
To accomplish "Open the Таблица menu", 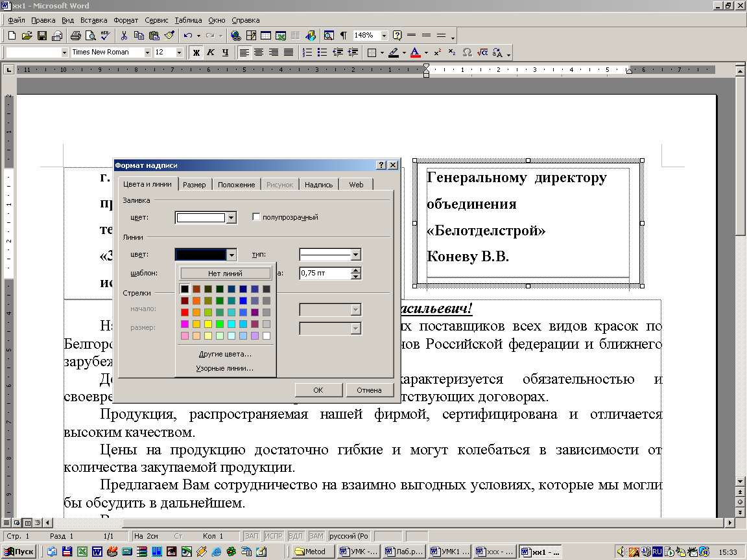I will [188, 20].
